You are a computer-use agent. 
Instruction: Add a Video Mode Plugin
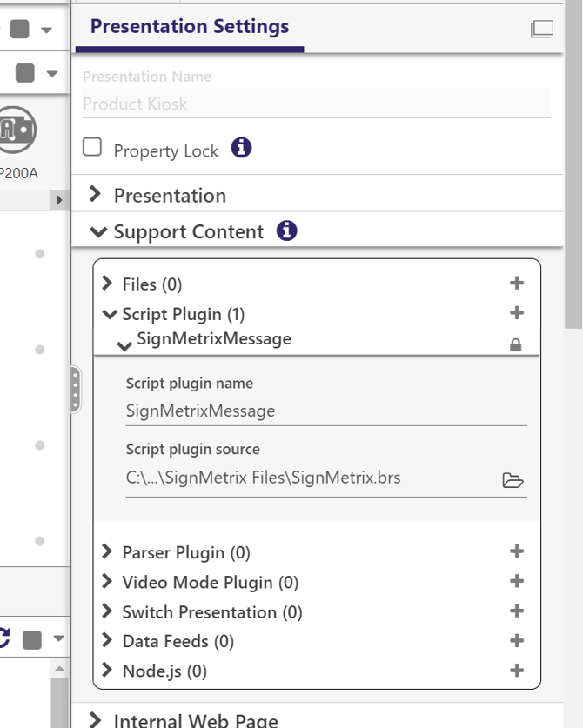[x=517, y=581]
